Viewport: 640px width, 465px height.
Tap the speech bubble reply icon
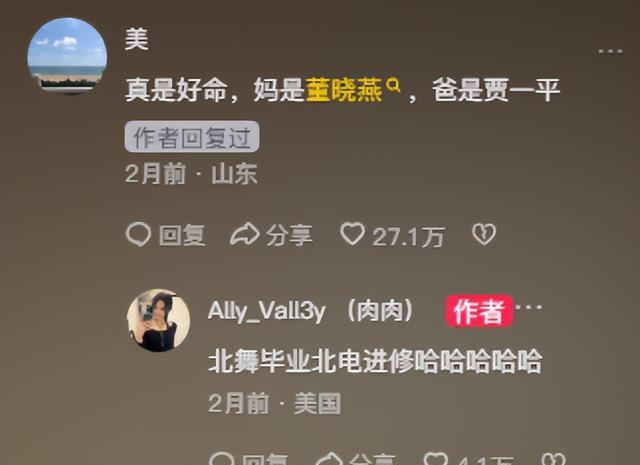(138, 234)
